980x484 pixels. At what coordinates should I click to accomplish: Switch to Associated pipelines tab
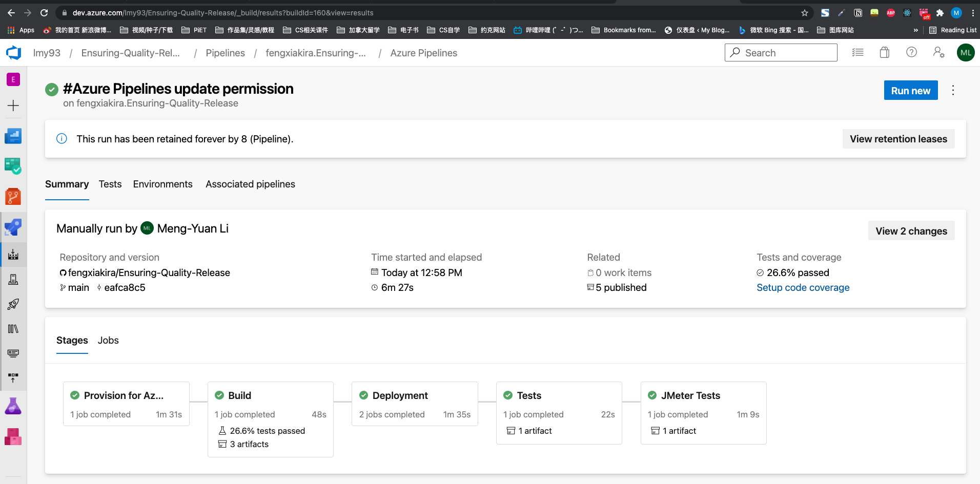pos(251,184)
